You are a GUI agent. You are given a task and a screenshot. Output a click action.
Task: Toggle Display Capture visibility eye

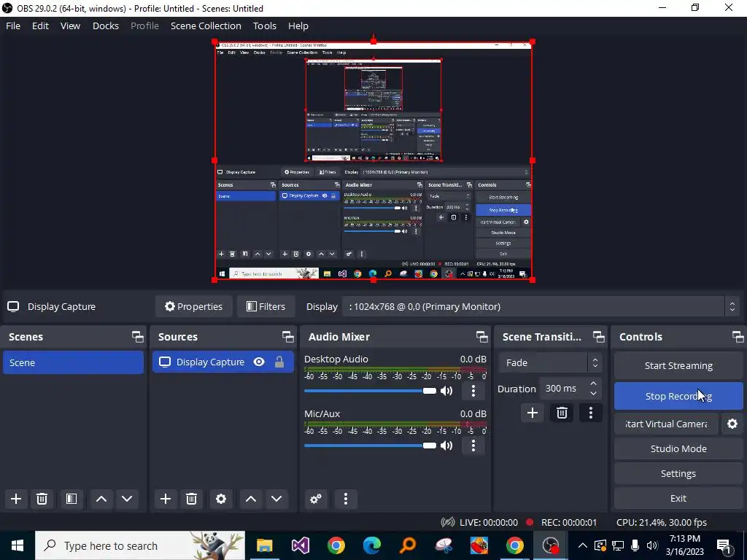[259, 362]
